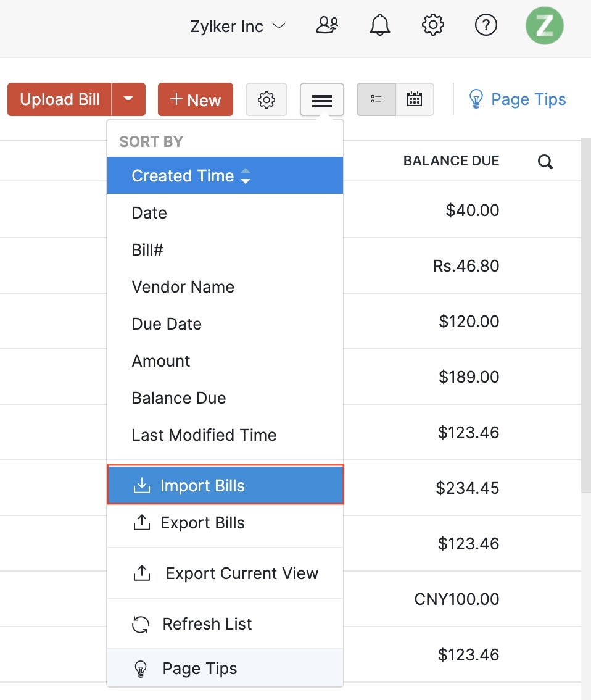
Task: Click the column customization gear beside New button
Action: tap(267, 99)
